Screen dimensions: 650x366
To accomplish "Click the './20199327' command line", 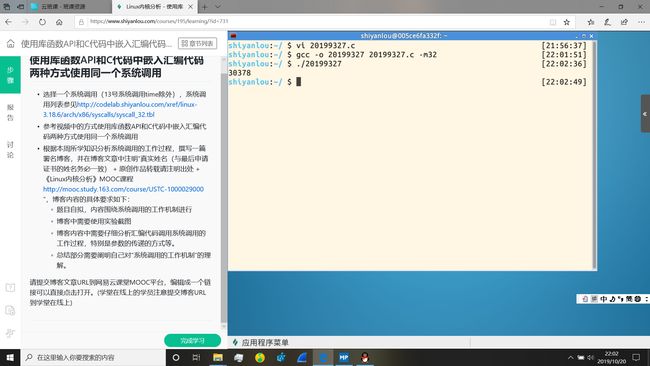I will point(319,63).
